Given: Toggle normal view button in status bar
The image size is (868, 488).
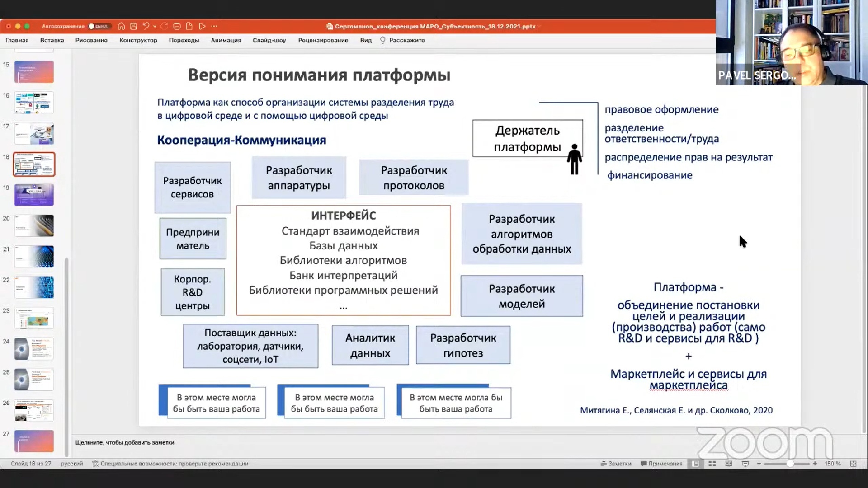Looking at the screenshot, I should [696, 464].
